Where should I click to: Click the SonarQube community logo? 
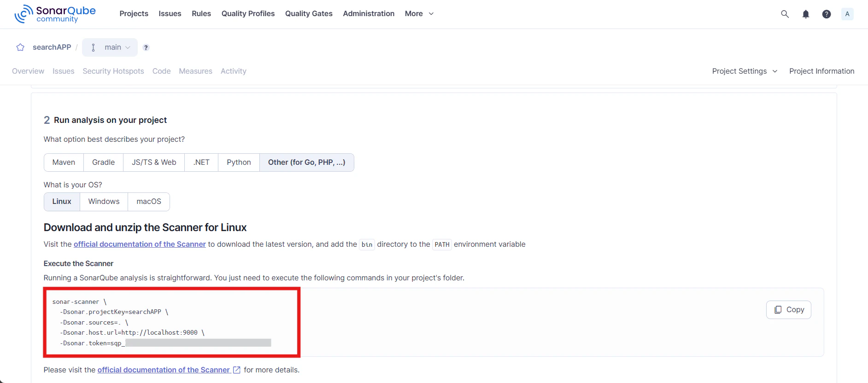click(55, 14)
